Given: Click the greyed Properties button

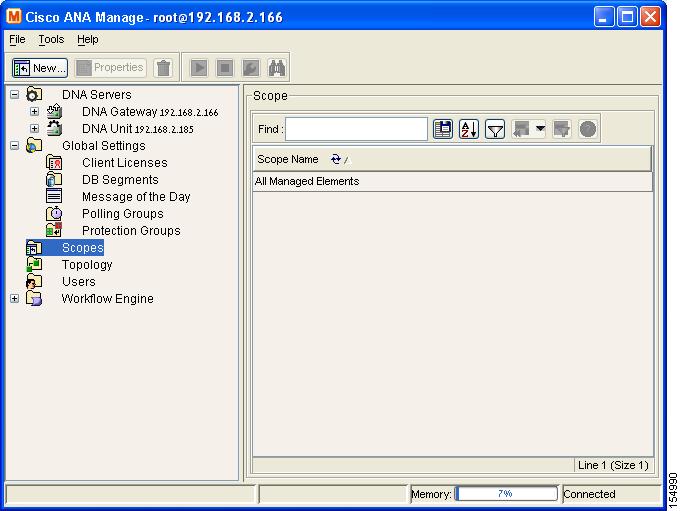Looking at the screenshot, I should tap(110, 68).
